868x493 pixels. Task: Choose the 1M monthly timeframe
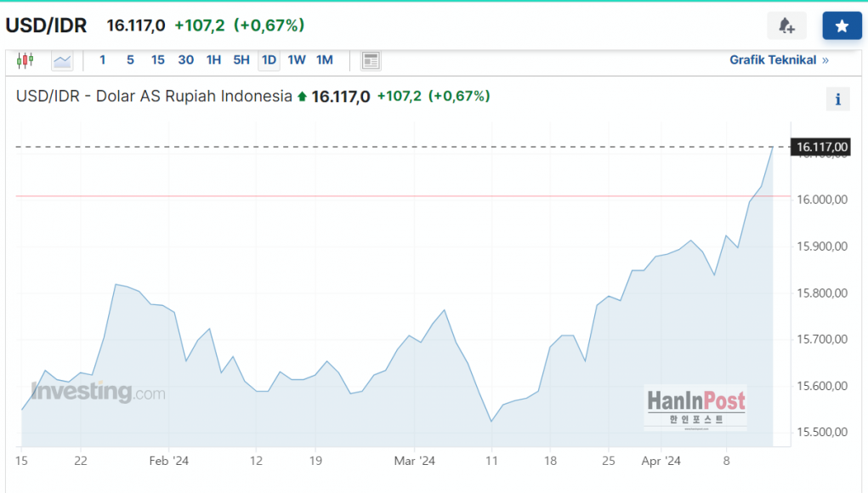(x=324, y=60)
